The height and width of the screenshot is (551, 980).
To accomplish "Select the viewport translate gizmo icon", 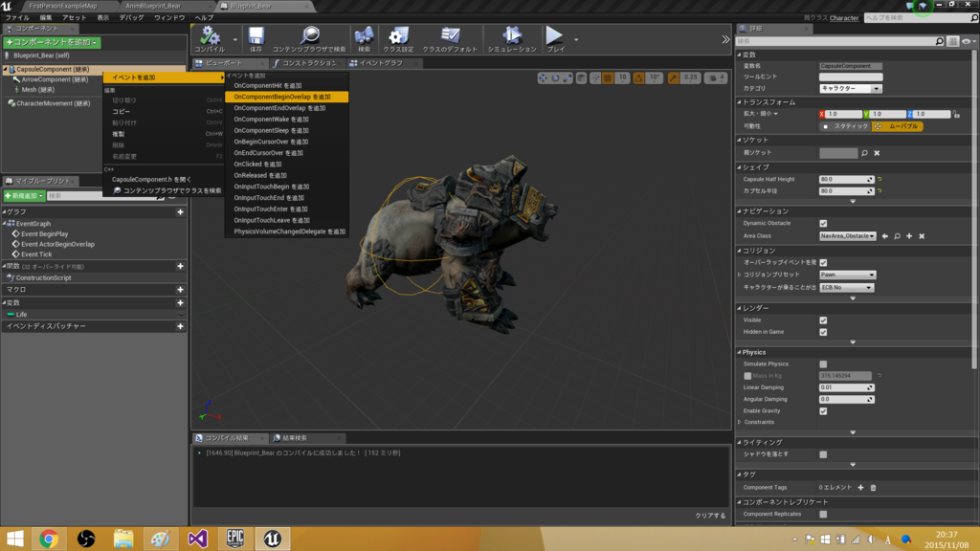I will (543, 78).
